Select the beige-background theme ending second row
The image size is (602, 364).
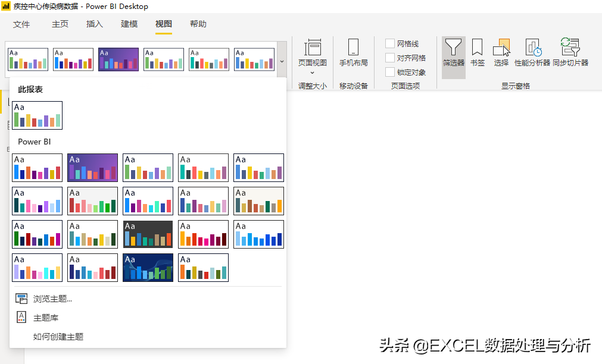259,201
